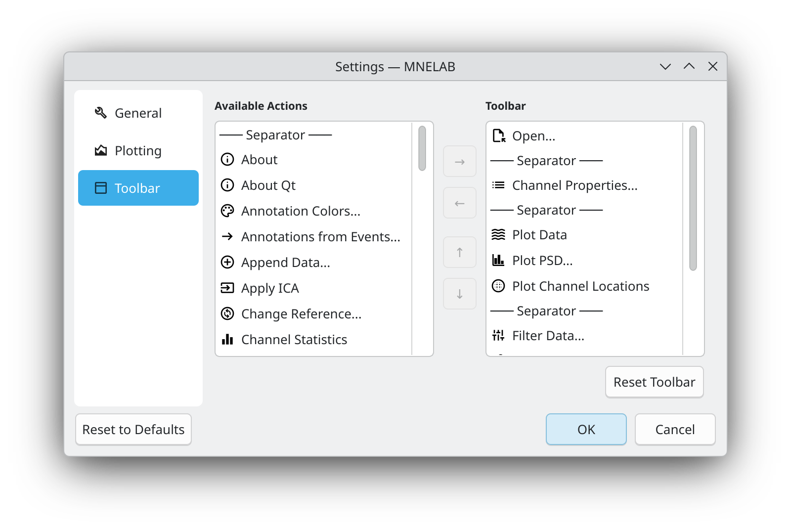Viewport: 791px width, 532px height.
Task: Click the Reset Toolbar button
Action: (655, 382)
